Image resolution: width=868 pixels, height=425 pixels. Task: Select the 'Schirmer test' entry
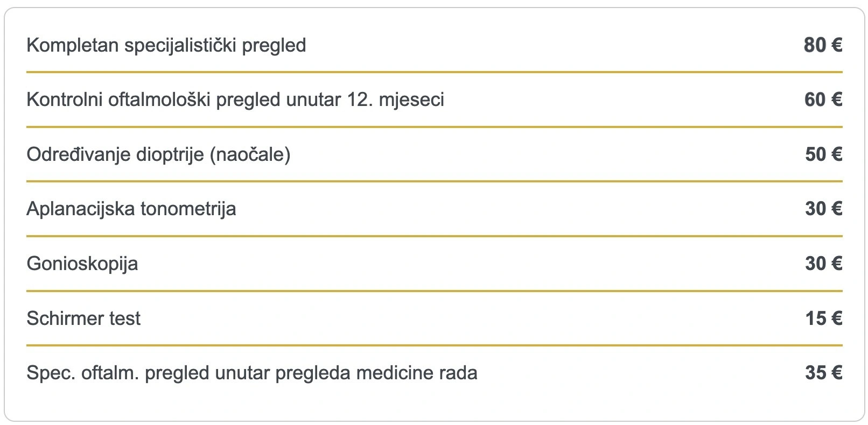(x=83, y=318)
